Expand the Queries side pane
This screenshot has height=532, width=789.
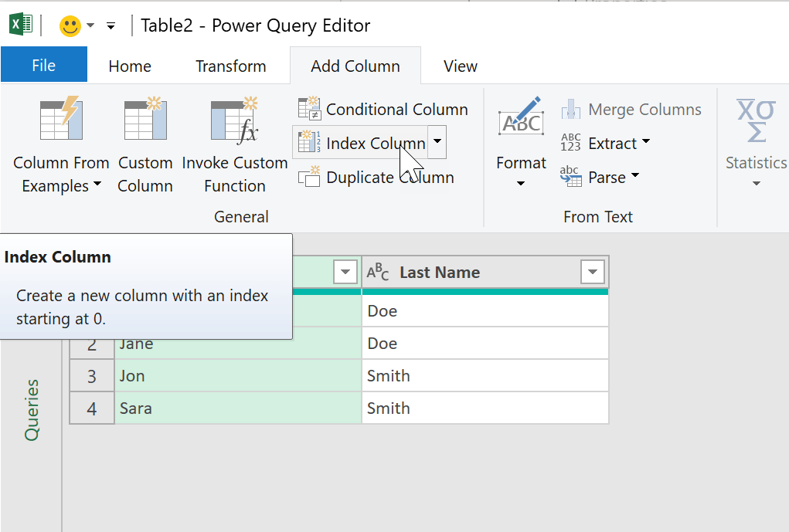click(x=31, y=409)
